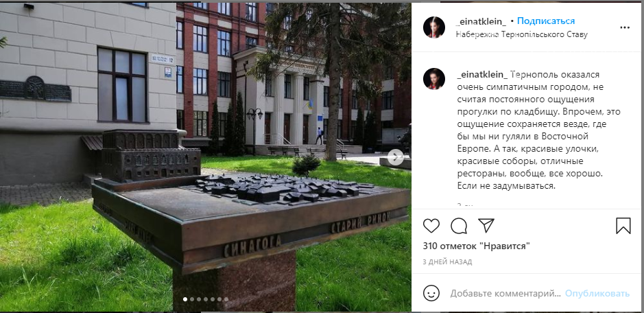Publish comment with Опубликовать button

coord(597,294)
